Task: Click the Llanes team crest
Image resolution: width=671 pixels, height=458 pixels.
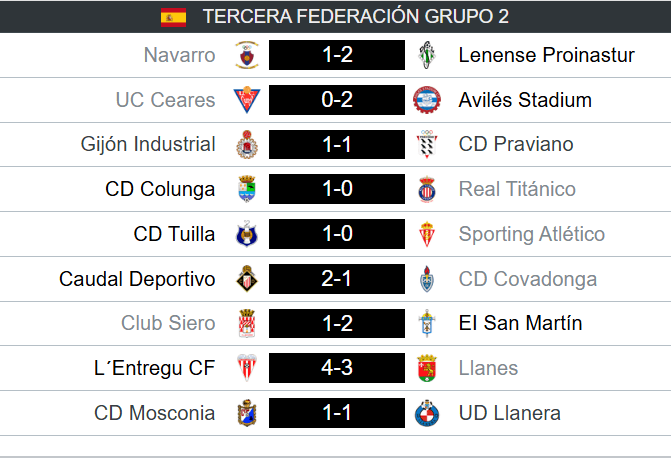Action: pos(427,368)
